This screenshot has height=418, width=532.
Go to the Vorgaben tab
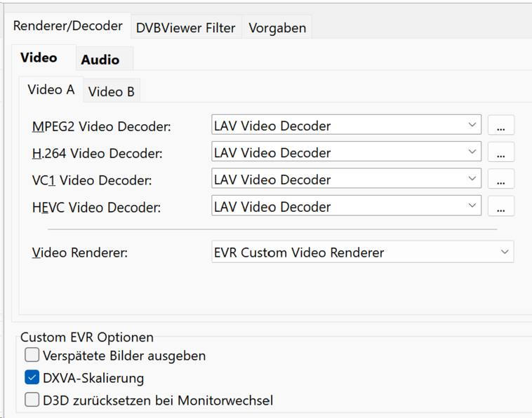click(x=277, y=28)
